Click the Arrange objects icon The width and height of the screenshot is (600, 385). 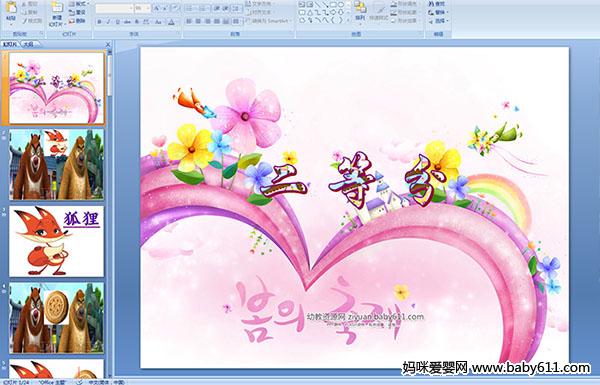point(360,11)
